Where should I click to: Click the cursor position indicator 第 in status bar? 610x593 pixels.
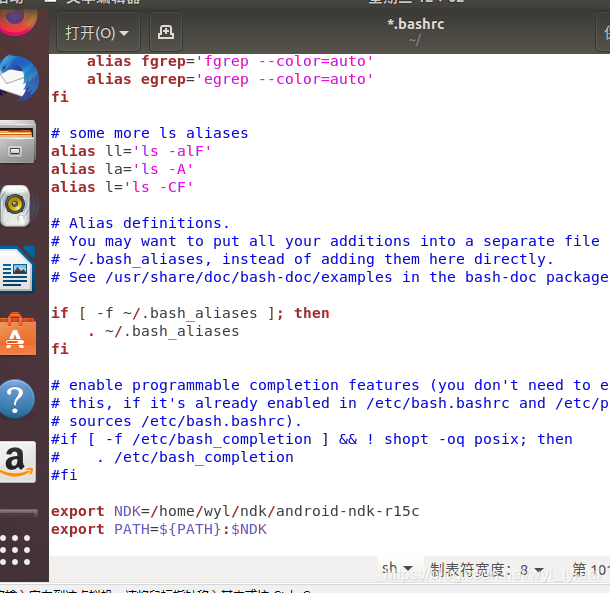tap(590, 570)
